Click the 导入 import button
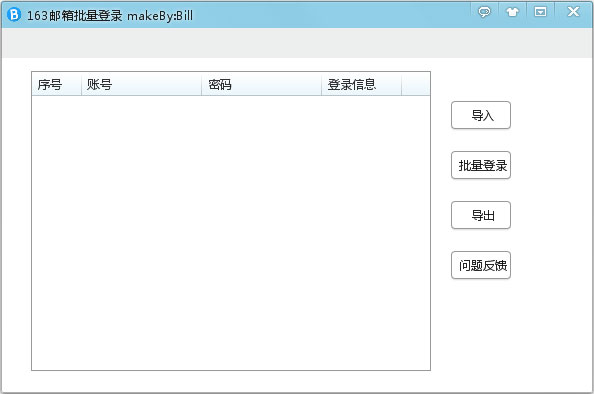594x394 pixels. (481, 115)
